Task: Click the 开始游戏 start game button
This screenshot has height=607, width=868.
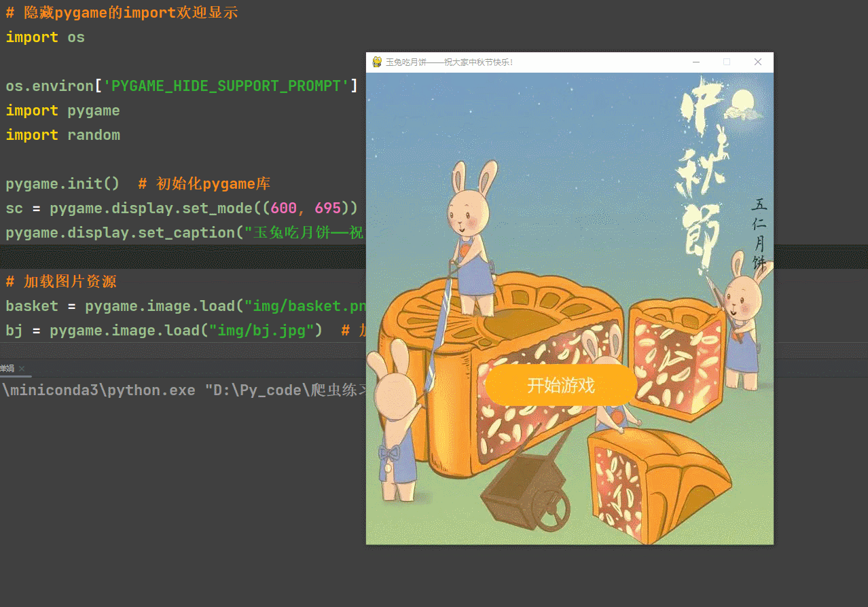Action: tap(561, 386)
